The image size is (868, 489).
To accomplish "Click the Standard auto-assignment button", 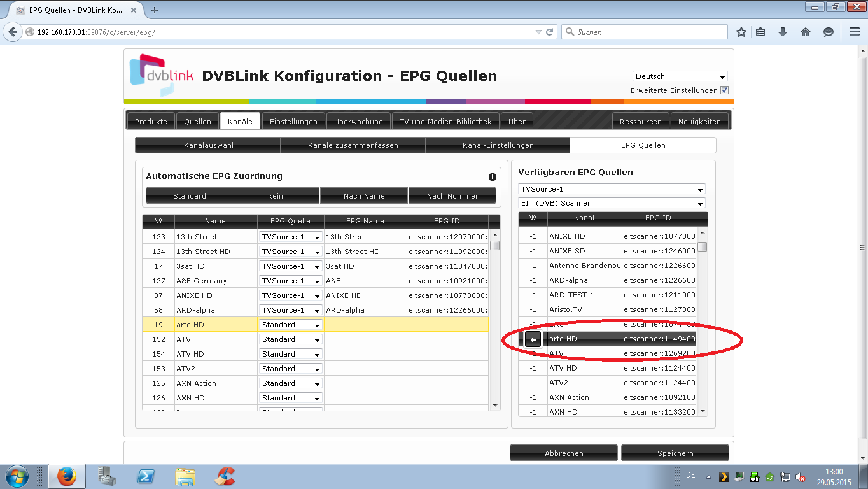I will point(189,196).
